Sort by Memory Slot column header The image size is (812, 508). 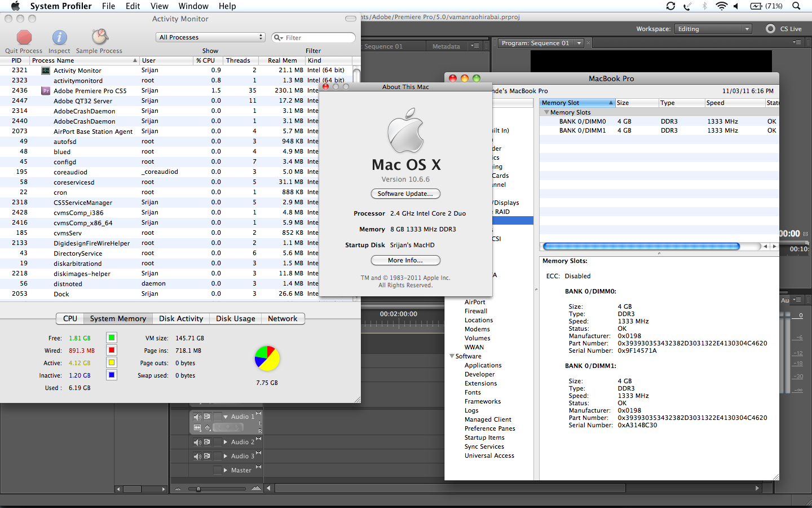pos(577,103)
